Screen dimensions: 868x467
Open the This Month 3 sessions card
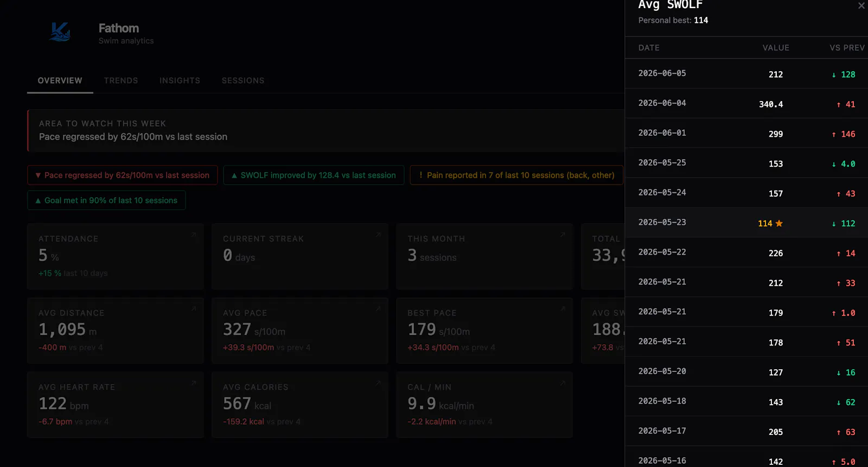click(484, 256)
